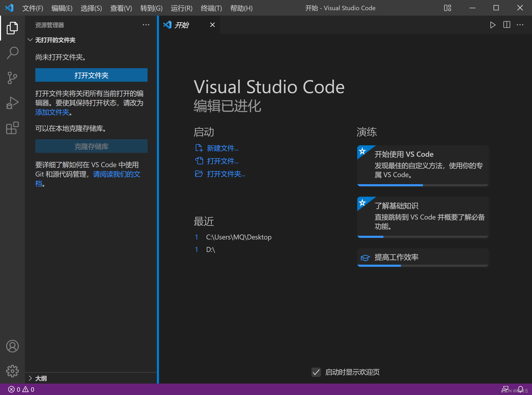The height and width of the screenshot is (395, 532).
Task: Open the 运行(R) menu
Action: 182,8
